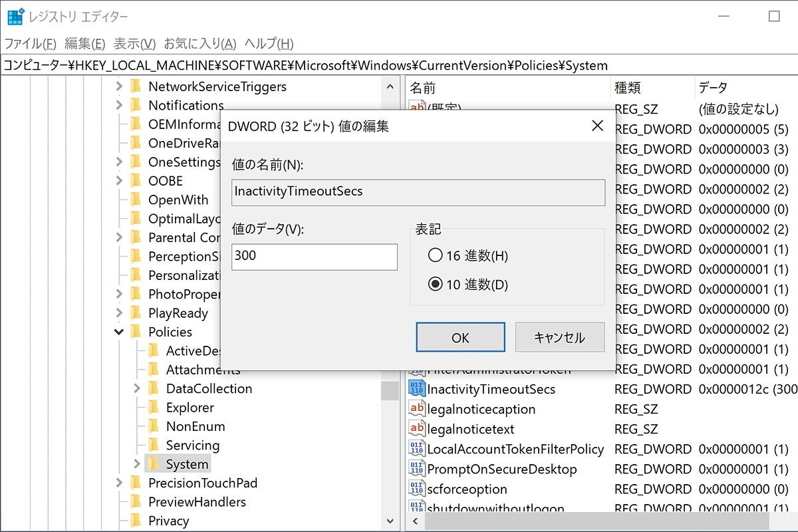The height and width of the screenshot is (532, 798).
Task: Click the PreviewHandlers folder icon
Action: 136,502
